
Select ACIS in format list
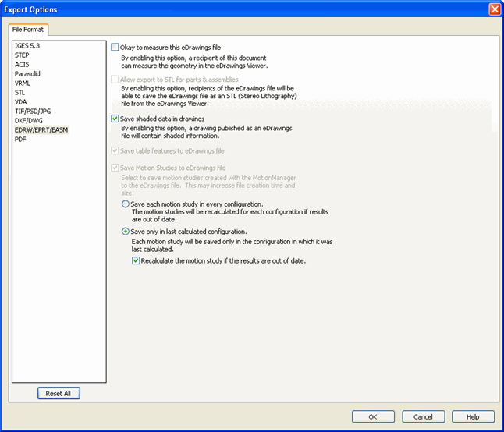pyautogui.click(x=22, y=65)
